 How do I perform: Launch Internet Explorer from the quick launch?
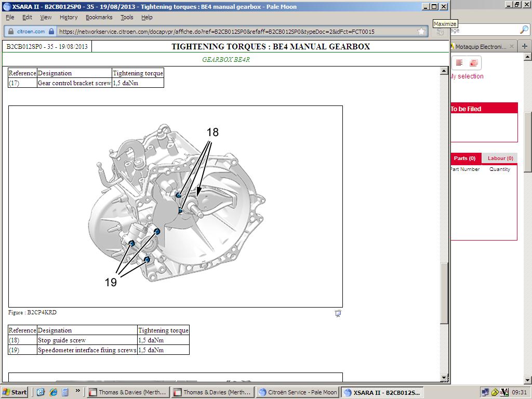click(54, 392)
